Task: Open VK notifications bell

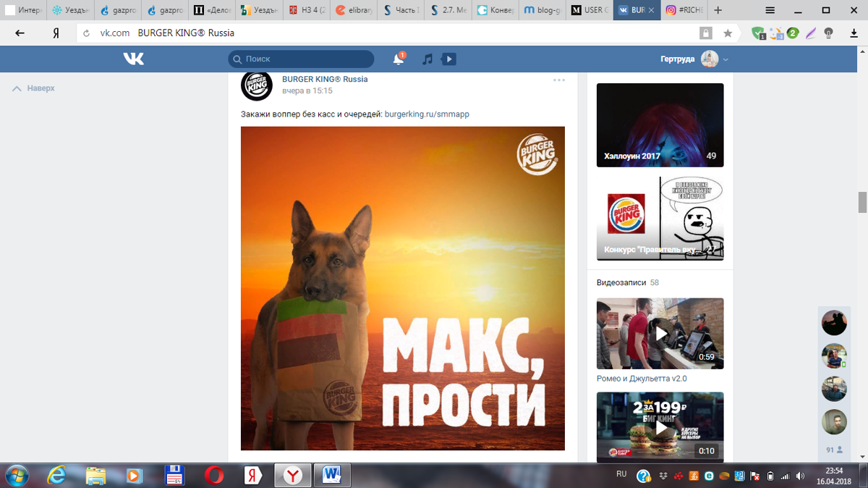Action: [399, 59]
